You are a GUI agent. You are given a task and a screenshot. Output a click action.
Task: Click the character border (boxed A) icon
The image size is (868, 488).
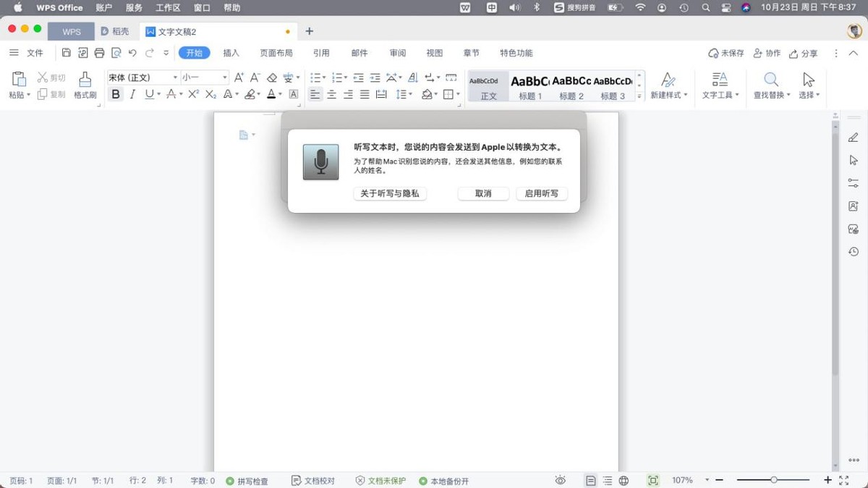pos(294,94)
